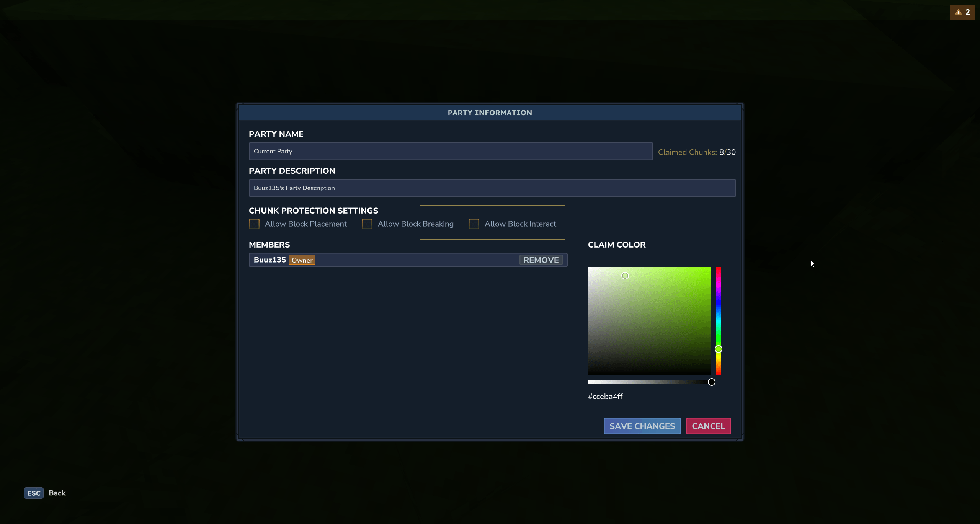The width and height of the screenshot is (980, 524).
Task: Remove member Buuz135 from the party
Action: click(541, 260)
